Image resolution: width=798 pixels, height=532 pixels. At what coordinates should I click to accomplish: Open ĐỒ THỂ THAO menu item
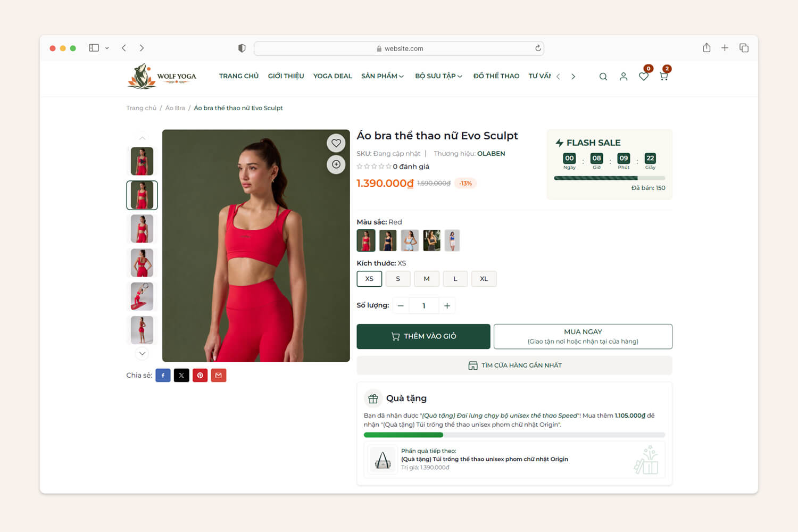pos(496,76)
